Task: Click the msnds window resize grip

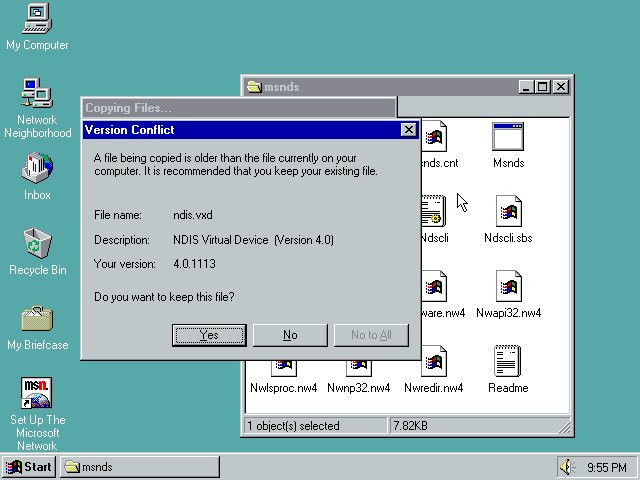Action: pyautogui.click(x=565, y=427)
